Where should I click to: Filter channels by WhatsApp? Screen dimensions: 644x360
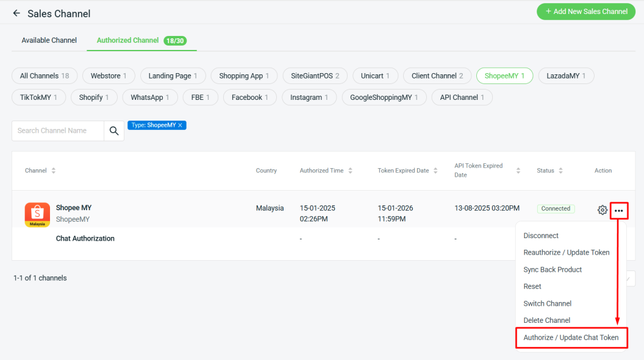[x=150, y=97]
